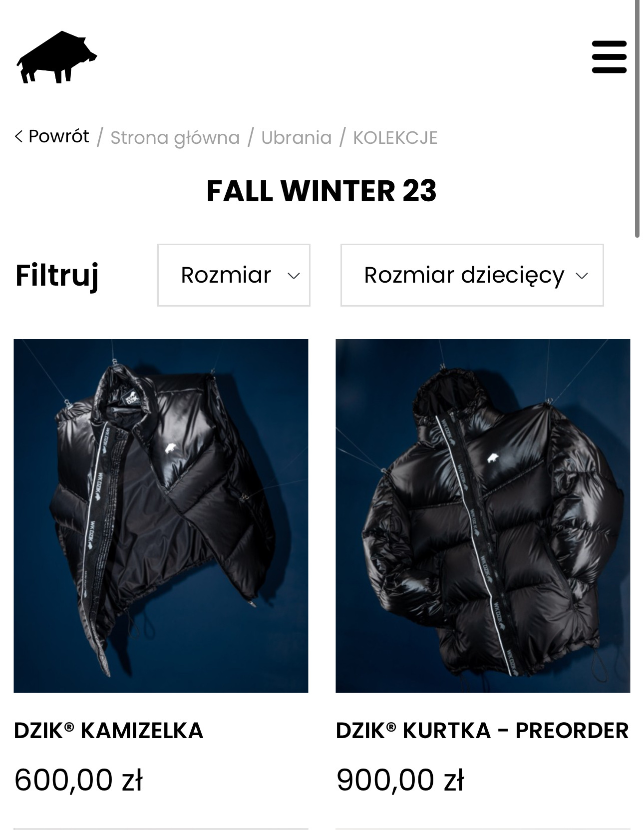The height and width of the screenshot is (830, 644).
Task: Click the chevron in Rozmiar dziecięcy box
Action: click(582, 276)
